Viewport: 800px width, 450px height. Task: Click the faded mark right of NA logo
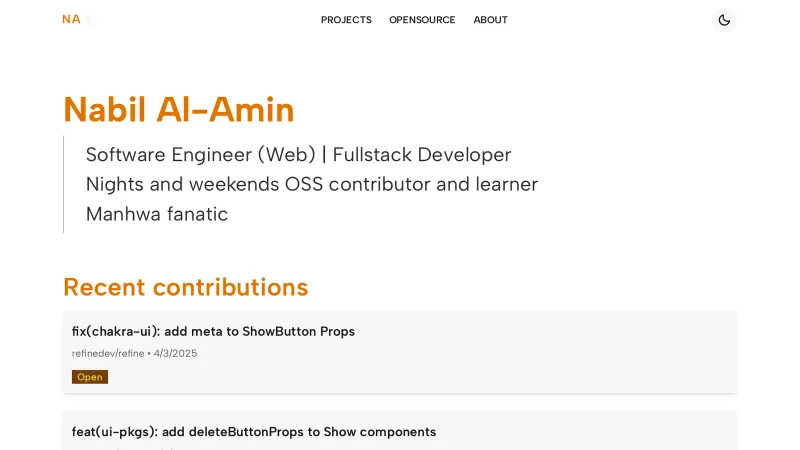(x=90, y=19)
